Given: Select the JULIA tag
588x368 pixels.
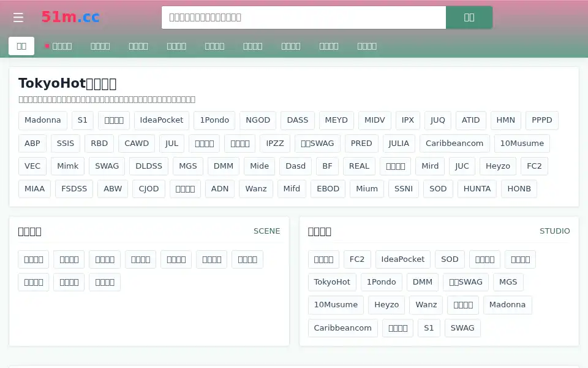Looking at the screenshot, I should (399, 144).
